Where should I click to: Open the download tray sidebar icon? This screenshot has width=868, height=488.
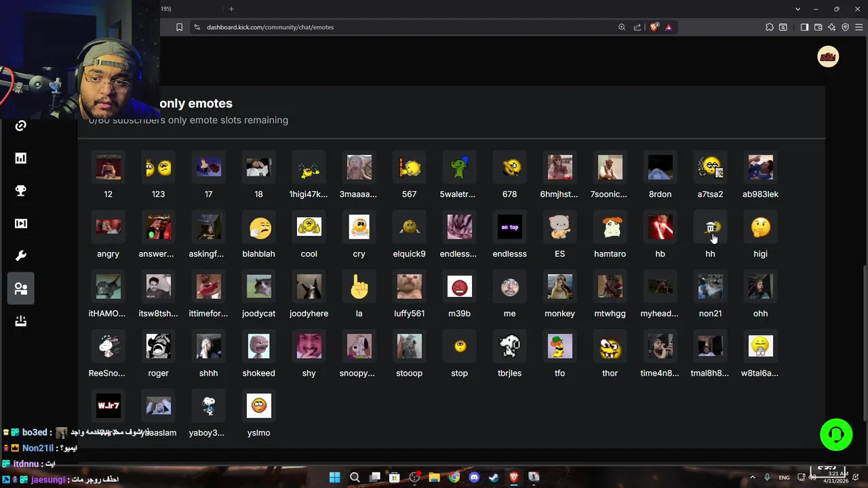click(x=21, y=321)
